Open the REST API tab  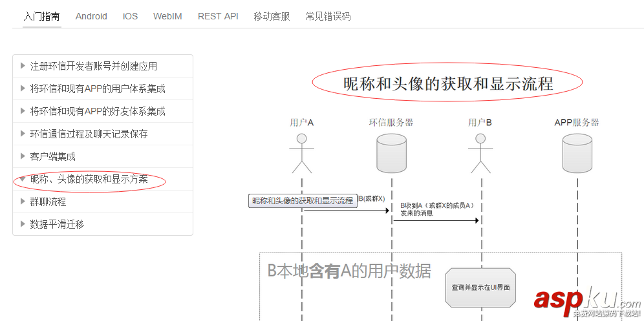pos(218,16)
